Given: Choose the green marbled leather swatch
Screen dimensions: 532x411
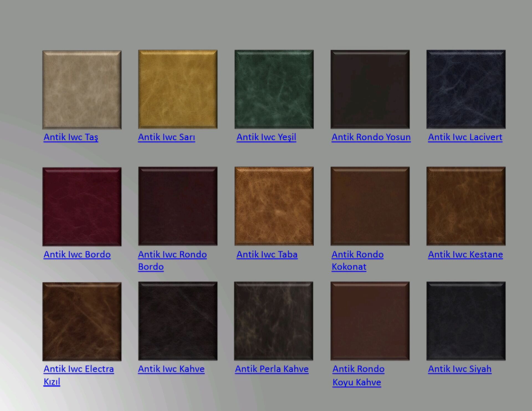Looking at the screenshot, I should pos(274,89).
